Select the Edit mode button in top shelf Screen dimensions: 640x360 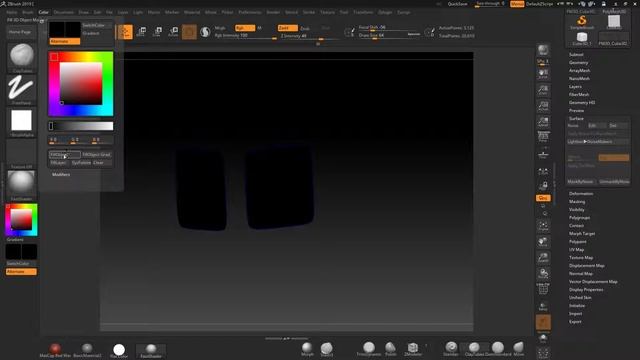pos(125,32)
